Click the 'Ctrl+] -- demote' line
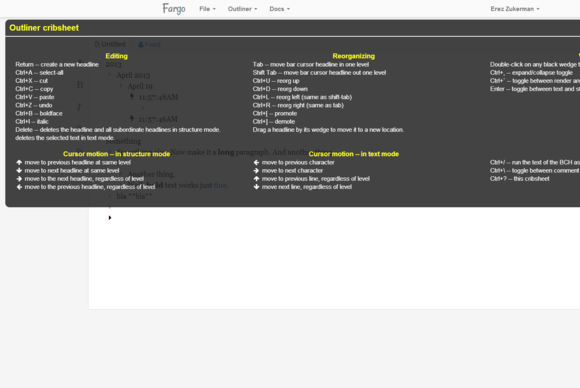The image size is (580, 388). tap(274, 121)
